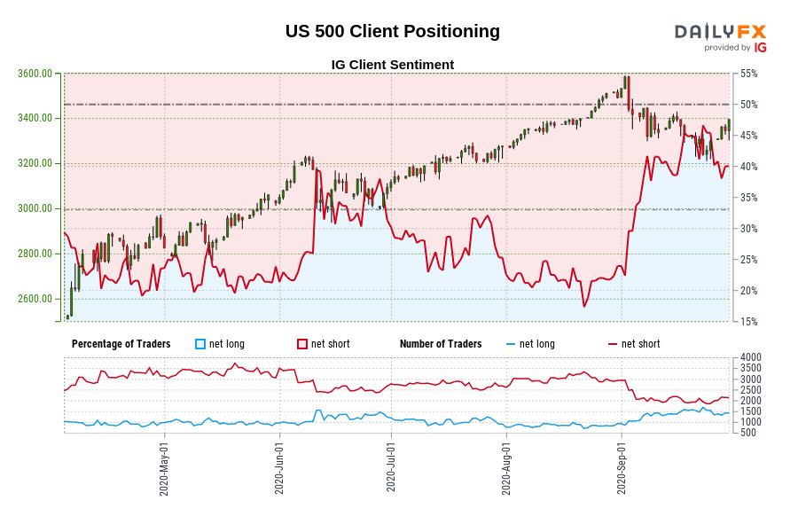The width and height of the screenshot is (798, 532).
Task: Click the net short label under Number of Traders
Action: click(641, 344)
